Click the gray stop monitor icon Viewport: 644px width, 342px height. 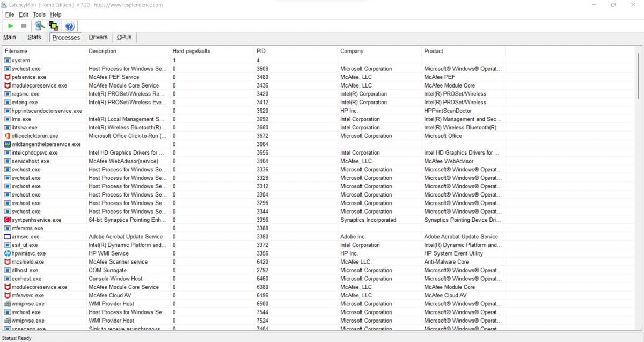click(24, 26)
